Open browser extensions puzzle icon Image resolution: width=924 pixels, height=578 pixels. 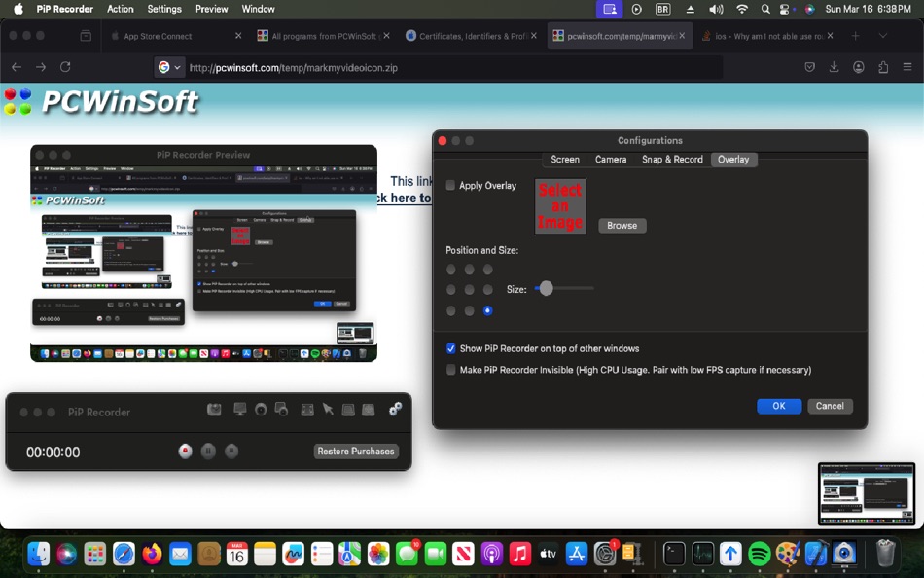pyautogui.click(x=883, y=67)
